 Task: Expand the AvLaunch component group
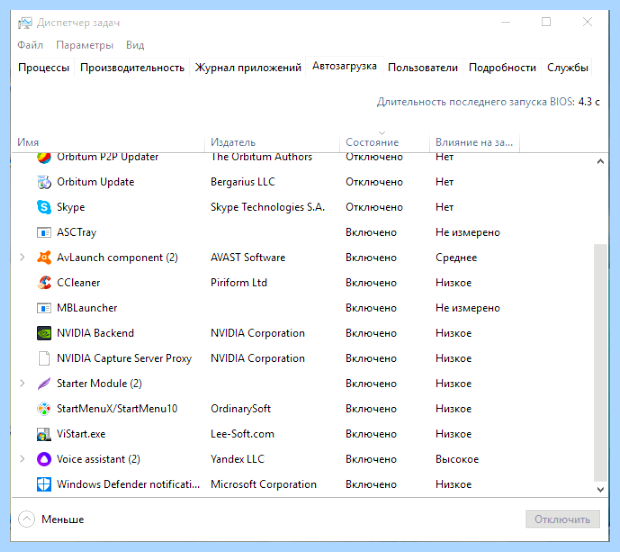[x=23, y=258]
